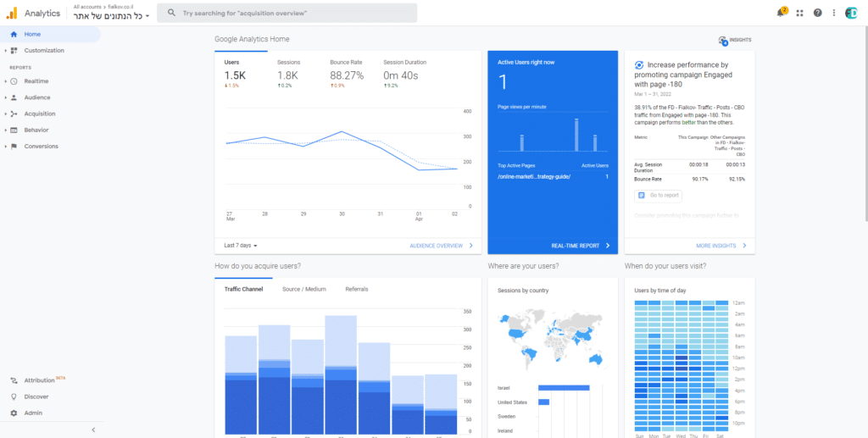
Task: Click the Insights button label
Action: point(740,41)
